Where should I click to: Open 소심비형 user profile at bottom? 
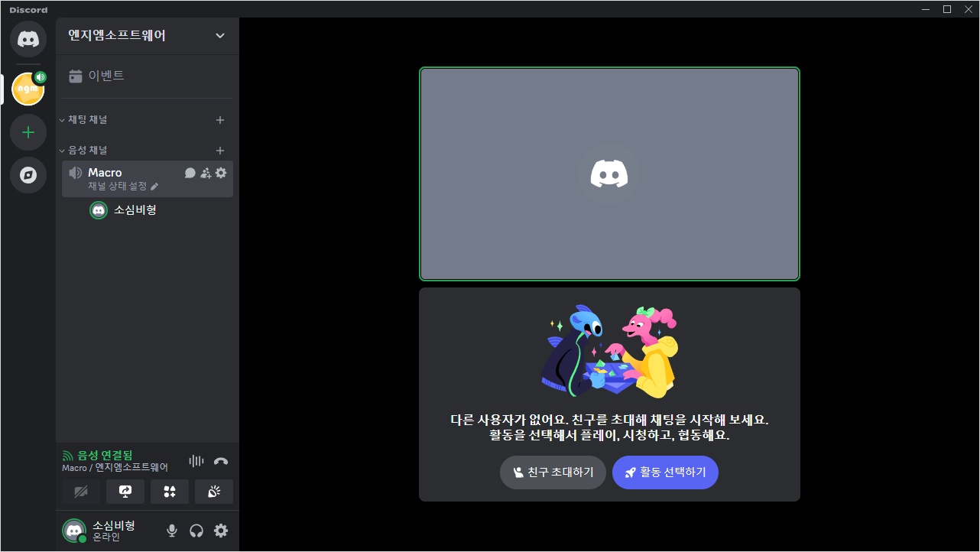coord(109,531)
